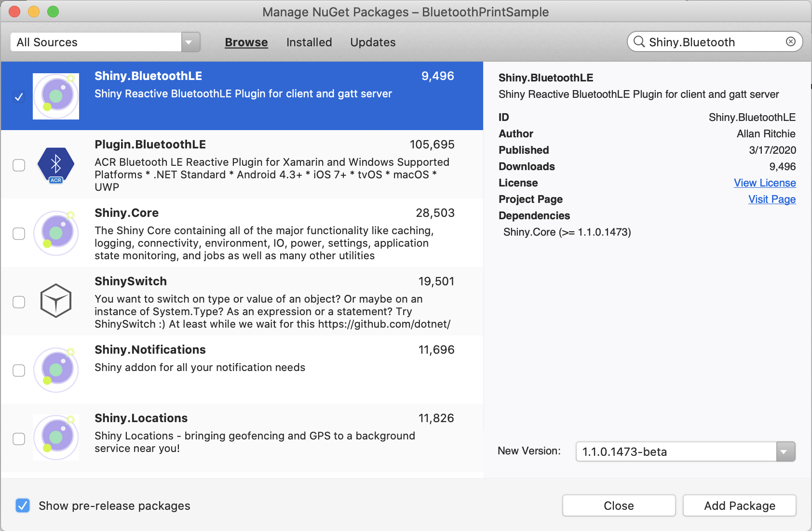This screenshot has width=812, height=531.
Task: Select the Shiny.BluetoothLE package title
Action: tap(148, 76)
